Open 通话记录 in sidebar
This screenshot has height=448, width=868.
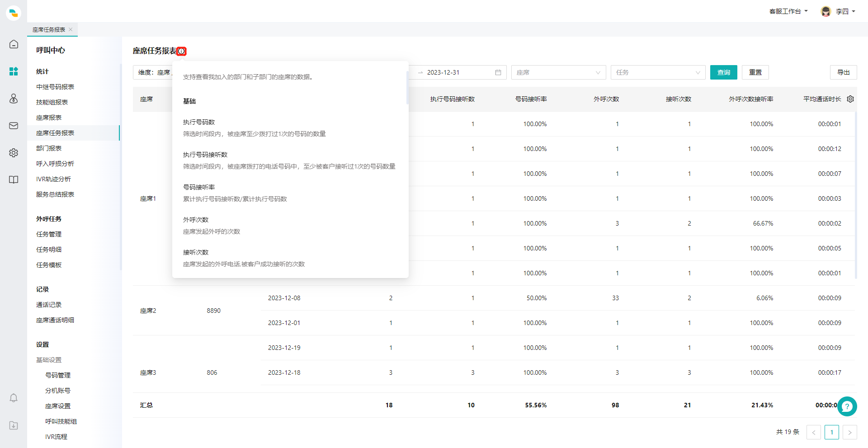(x=49, y=305)
